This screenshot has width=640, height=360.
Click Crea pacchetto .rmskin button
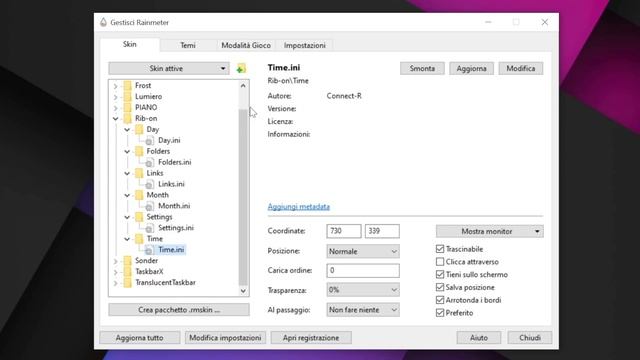point(179,310)
